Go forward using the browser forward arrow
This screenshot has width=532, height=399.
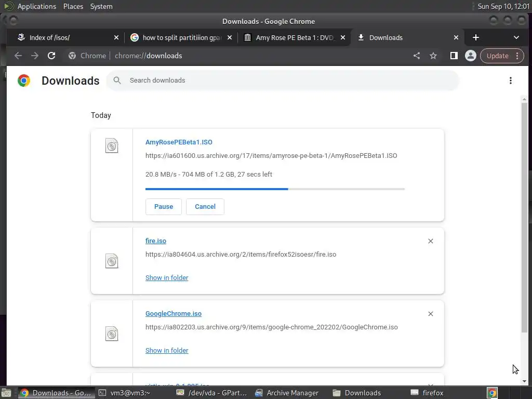35,56
